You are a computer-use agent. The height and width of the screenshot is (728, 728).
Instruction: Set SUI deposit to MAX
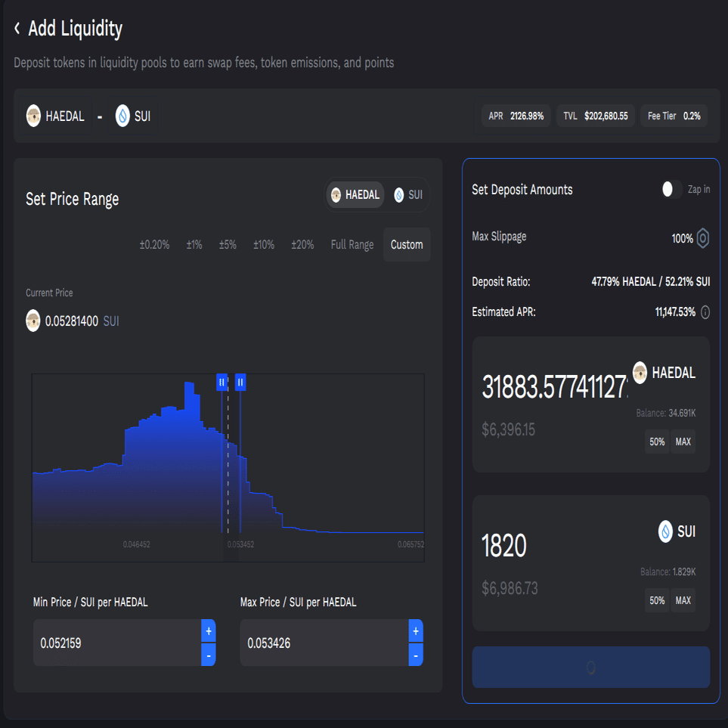pos(683,600)
